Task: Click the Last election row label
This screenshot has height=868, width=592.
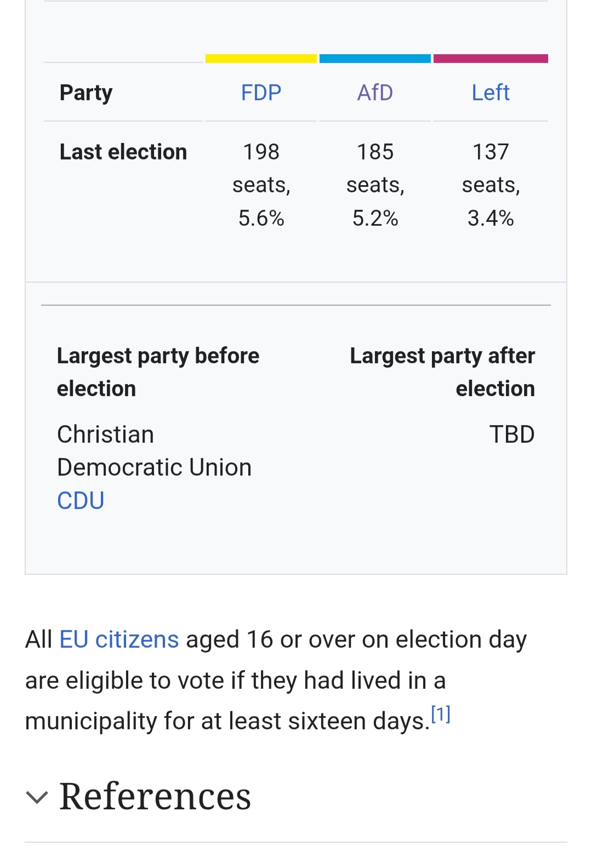Action: click(123, 152)
